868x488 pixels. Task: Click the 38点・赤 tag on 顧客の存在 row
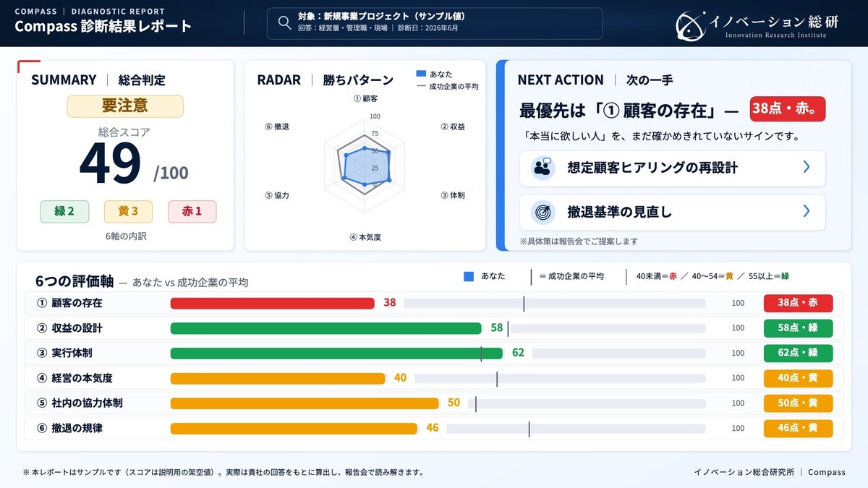click(x=798, y=303)
